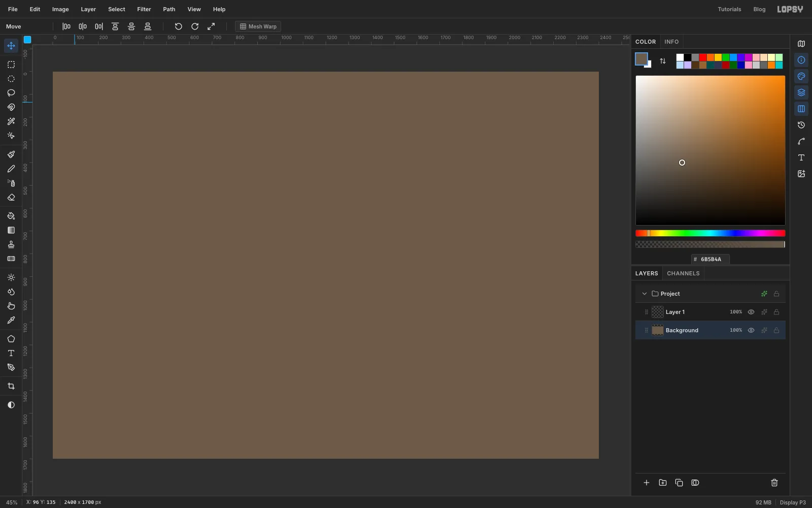
Task: Switch to the Channels tab
Action: coord(683,273)
